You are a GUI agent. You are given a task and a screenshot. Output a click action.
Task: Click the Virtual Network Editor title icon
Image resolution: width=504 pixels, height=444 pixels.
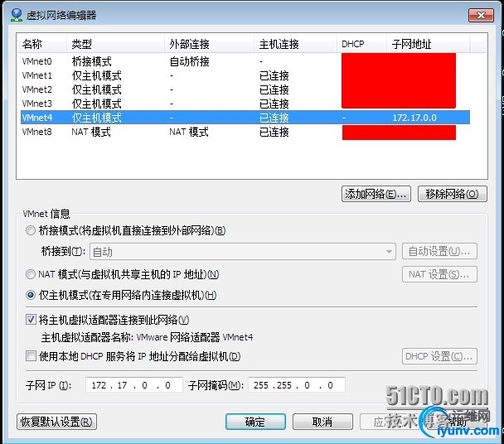[16, 15]
